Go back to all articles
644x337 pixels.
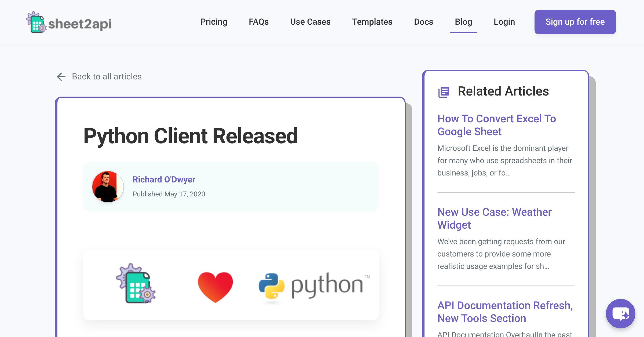[x=107, y=76]
